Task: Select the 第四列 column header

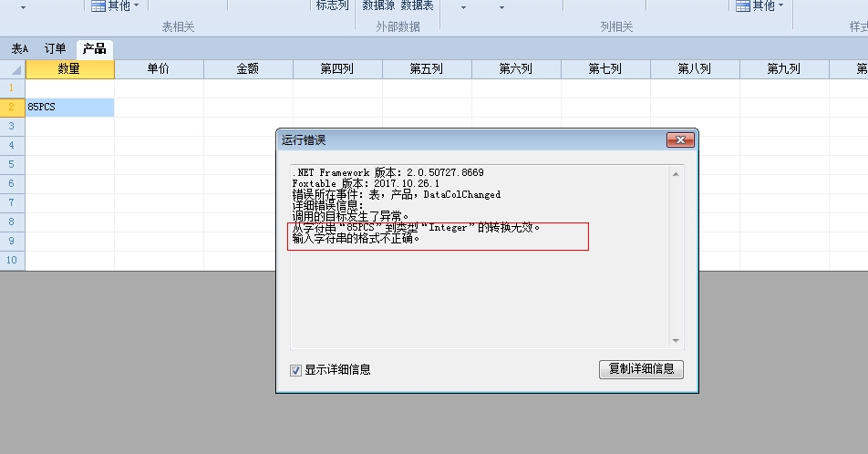Action: click(337, 68)
